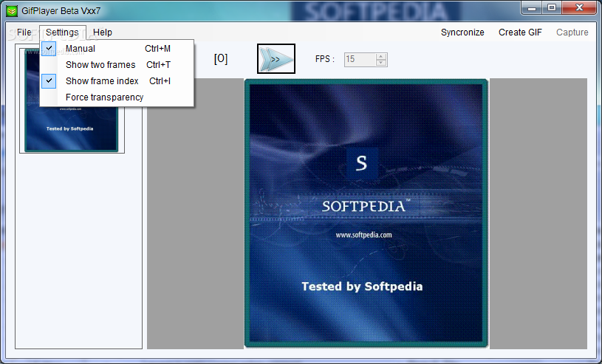Uncheck the Manual menu option
Image resolution: width=602 pixels, height=364 pixels.
pyautogui.click(x=117, y=49)
